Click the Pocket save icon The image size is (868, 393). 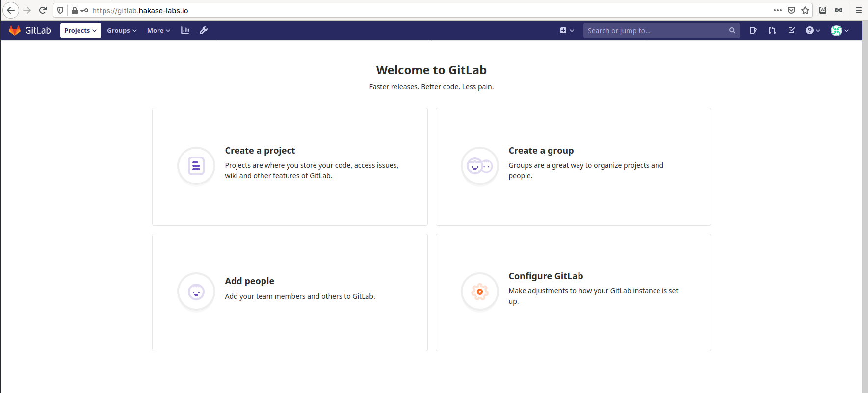coord(791,10)
